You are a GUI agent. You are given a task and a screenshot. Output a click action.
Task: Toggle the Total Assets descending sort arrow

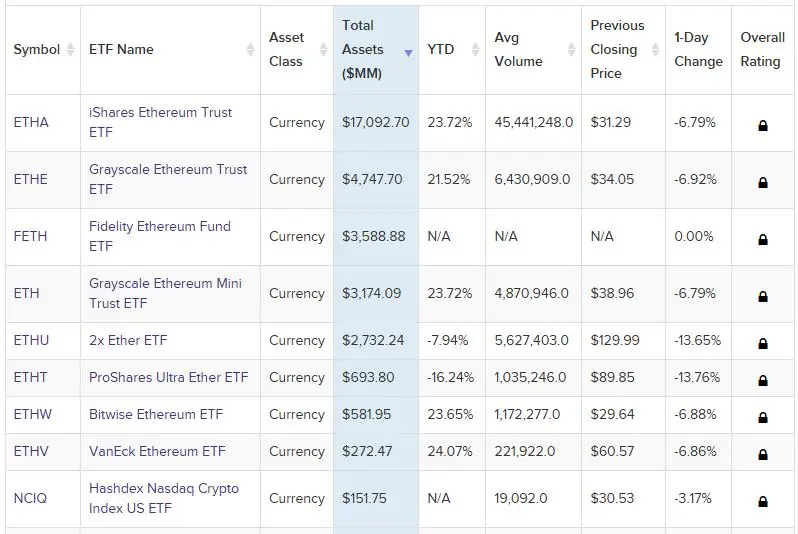[x=408, y=52]
